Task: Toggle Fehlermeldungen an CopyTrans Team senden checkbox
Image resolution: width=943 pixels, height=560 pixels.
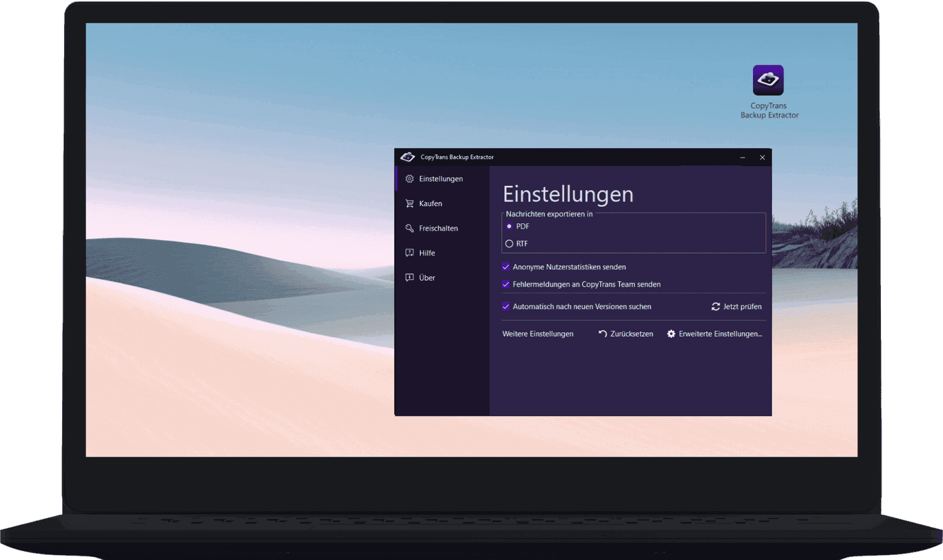Action: point(506,284)
